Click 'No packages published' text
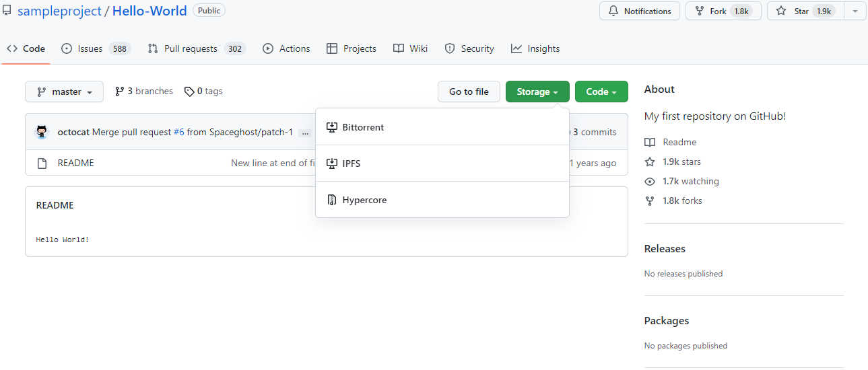 click(686, 346)
